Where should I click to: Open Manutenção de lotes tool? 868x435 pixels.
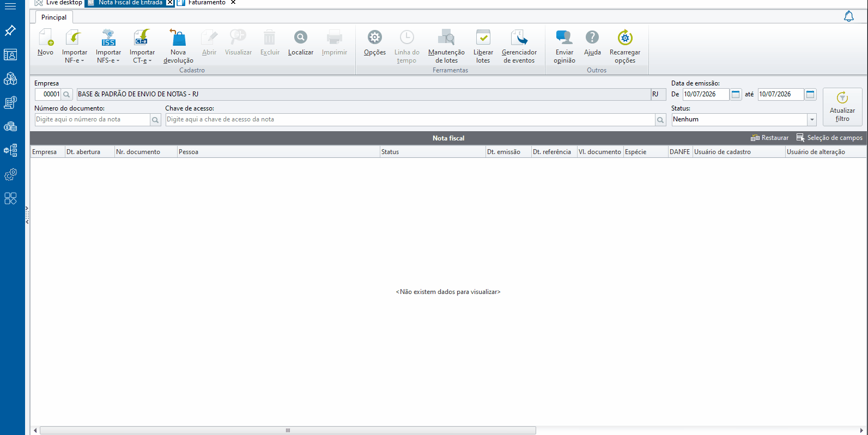point(446,46)
